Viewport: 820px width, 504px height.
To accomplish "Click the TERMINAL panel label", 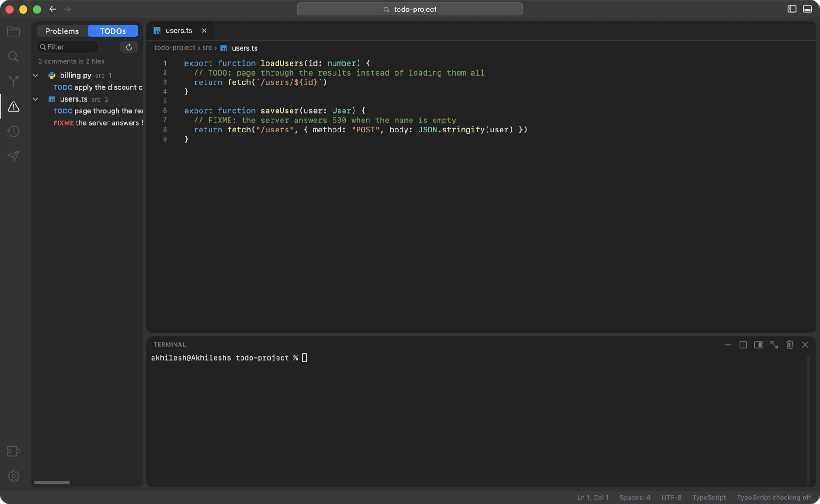I will [x=169, y=345].
